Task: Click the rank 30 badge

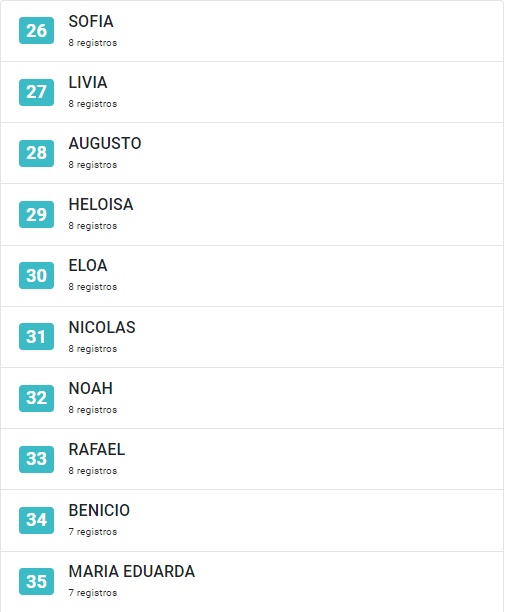Action: click(36, 276)
